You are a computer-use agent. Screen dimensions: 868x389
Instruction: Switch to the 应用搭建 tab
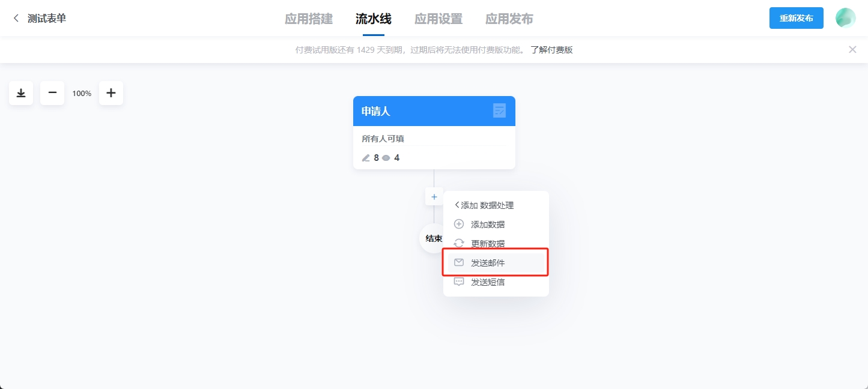(308, 19)
